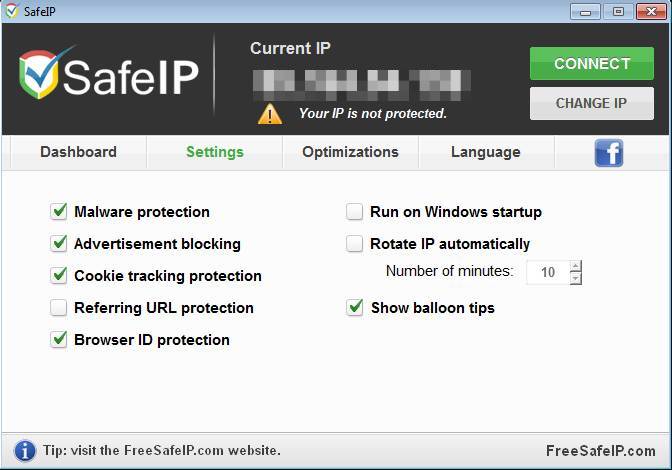This screenshot has height=470, width=672.
Task: Decrease minutes with the down arrow
Action: pos(575,278)
